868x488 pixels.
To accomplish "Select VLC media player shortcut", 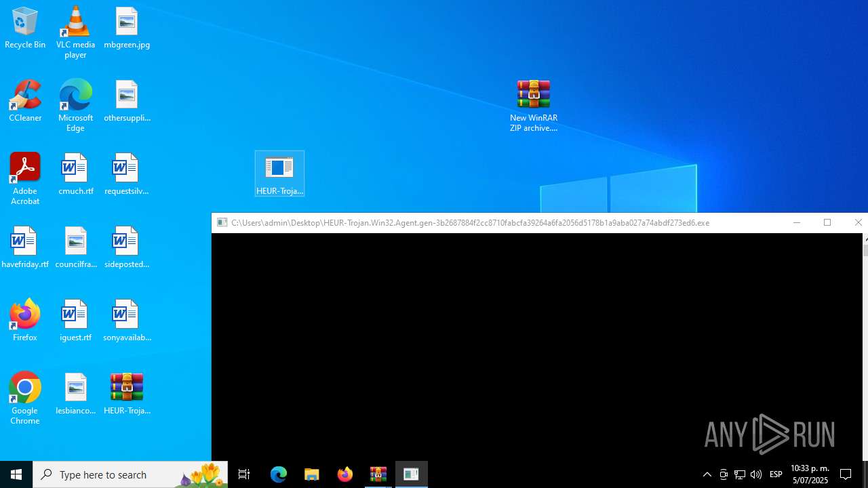I will (75, 33).
